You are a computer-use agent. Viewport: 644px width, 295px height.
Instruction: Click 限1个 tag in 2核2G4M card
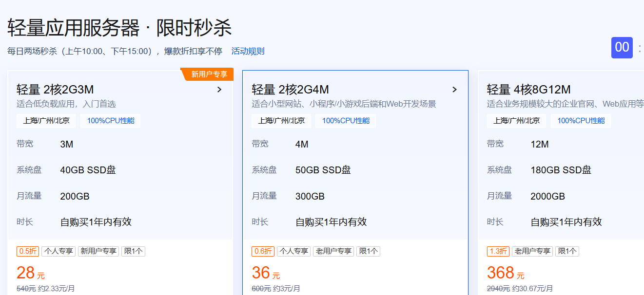pyautogui.click(x=368, y=251)
